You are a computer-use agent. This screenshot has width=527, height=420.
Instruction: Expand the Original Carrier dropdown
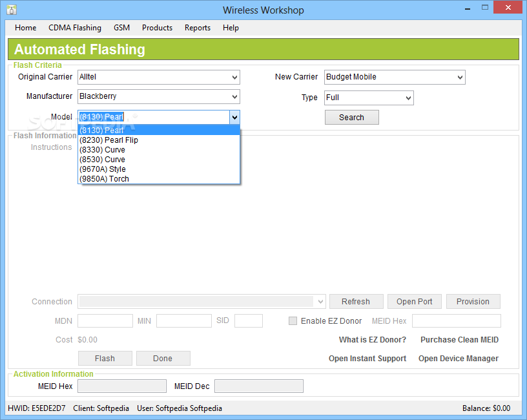point(234,78)
